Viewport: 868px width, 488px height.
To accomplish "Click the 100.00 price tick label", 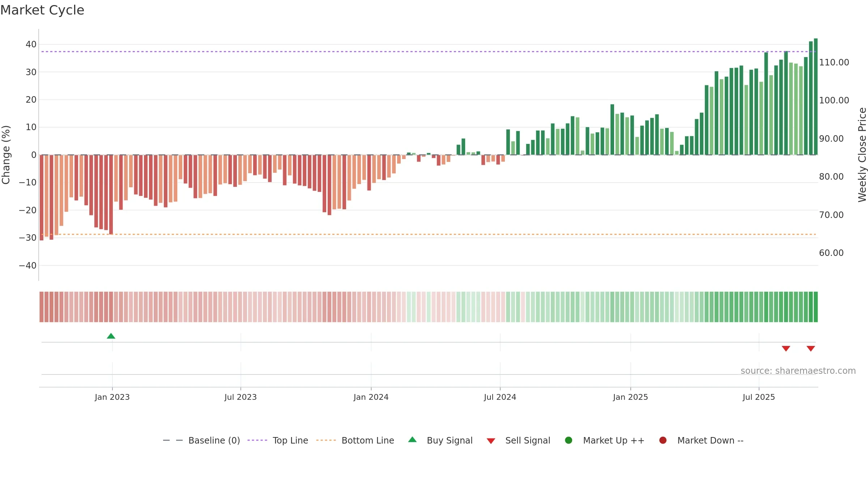I will pos(834,100).
